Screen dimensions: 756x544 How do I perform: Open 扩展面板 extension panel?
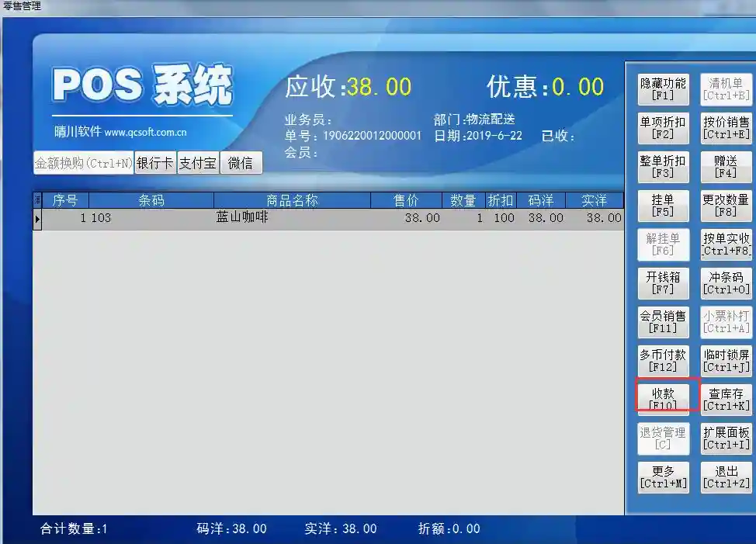tap(726, 438)
